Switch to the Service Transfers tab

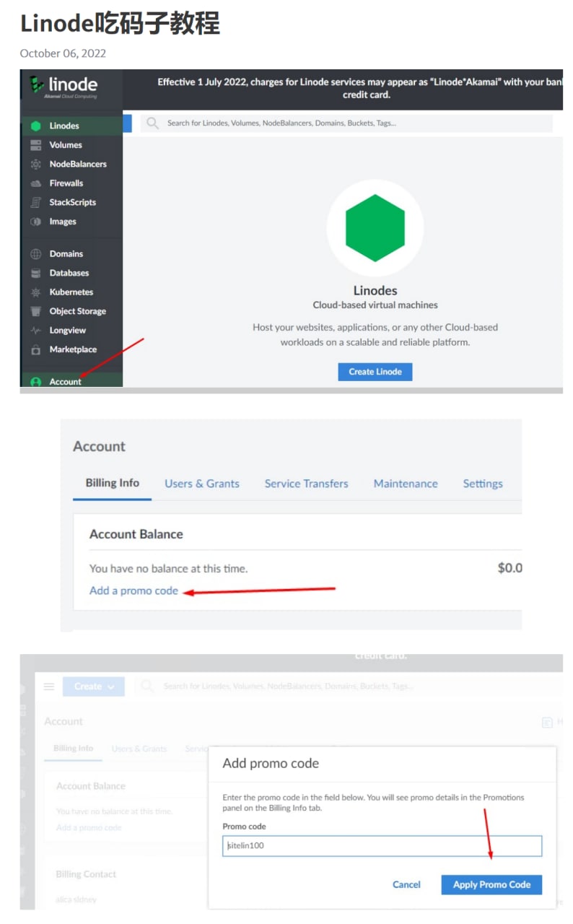pos(306,484)
